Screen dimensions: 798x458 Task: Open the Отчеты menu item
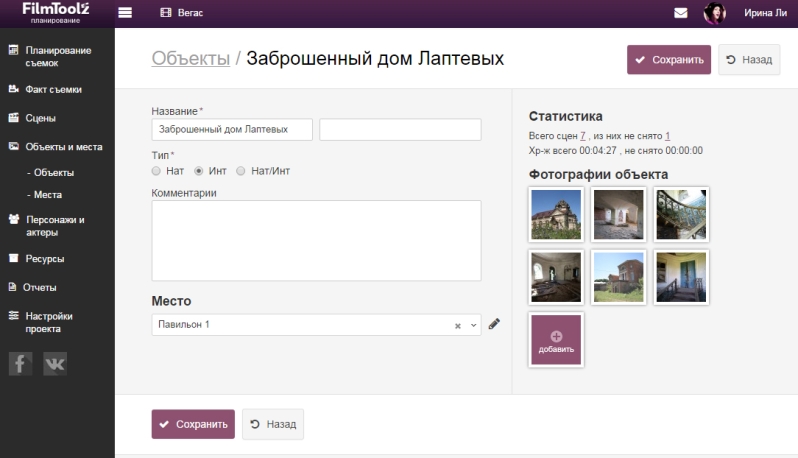[x=39, y=288]
